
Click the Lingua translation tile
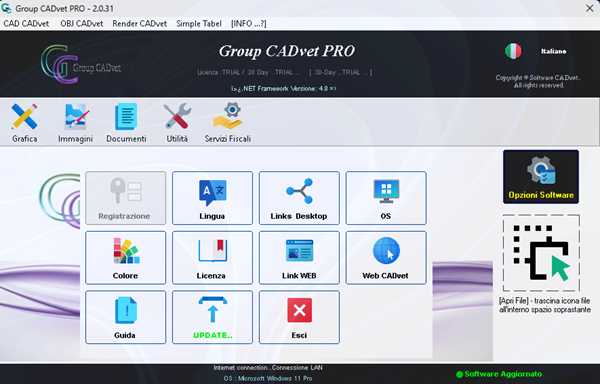(212, 198)
